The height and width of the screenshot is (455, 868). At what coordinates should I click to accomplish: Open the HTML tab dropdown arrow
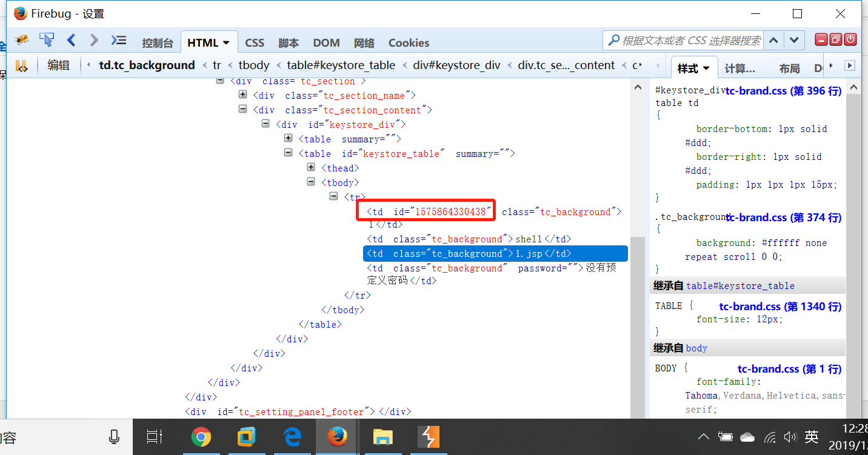pos(226,43)
